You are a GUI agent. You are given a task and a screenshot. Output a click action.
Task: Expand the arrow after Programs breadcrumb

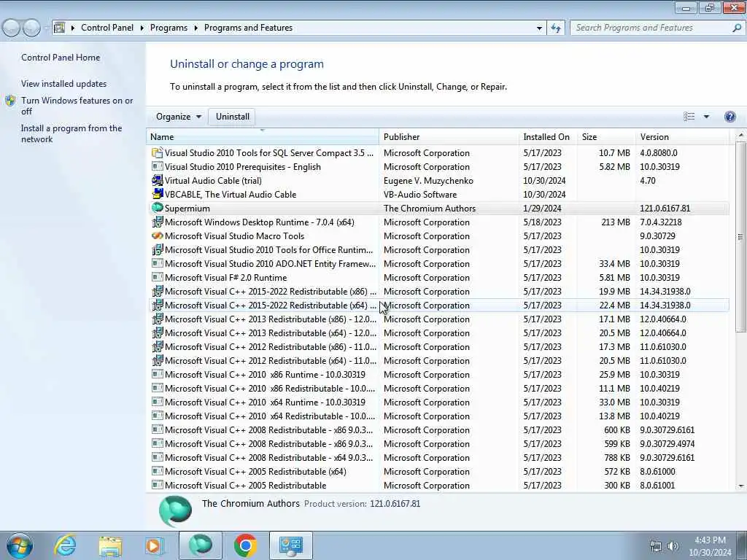click(x=196, y=28)
